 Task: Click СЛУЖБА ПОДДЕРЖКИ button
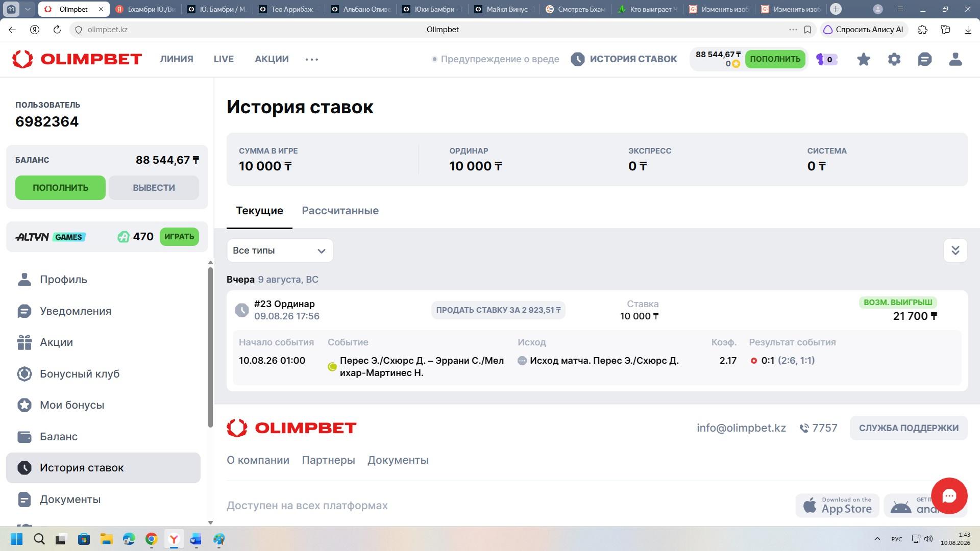click(x=909, y=428)
